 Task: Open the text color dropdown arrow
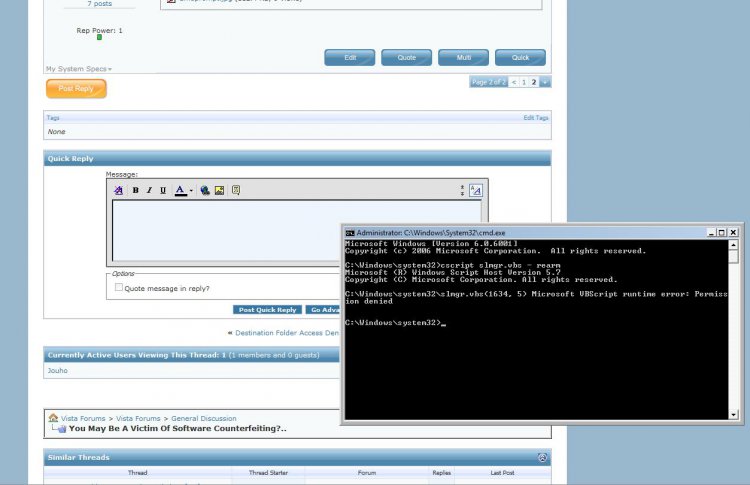tap(191, 190)
